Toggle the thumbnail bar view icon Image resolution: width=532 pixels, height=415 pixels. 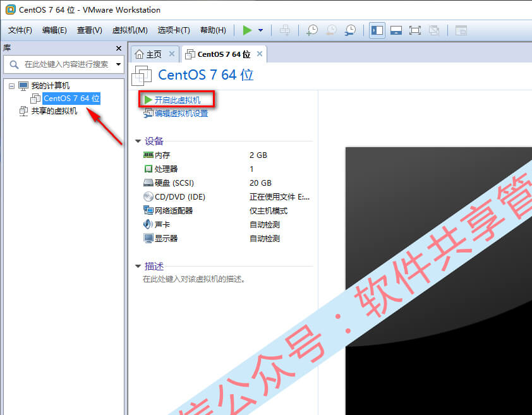[396, 30]
